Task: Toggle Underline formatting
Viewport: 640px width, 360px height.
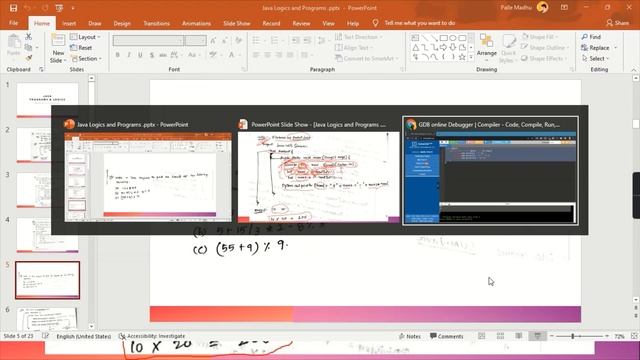Action: (x=140, y=54)
